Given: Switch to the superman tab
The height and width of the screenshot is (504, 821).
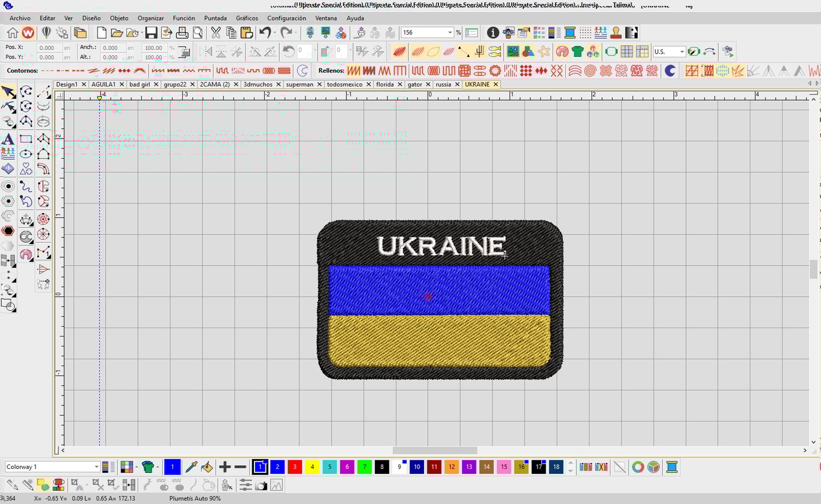Looking at the screenshot, I should pyautogui.click(x=299, y=84).
